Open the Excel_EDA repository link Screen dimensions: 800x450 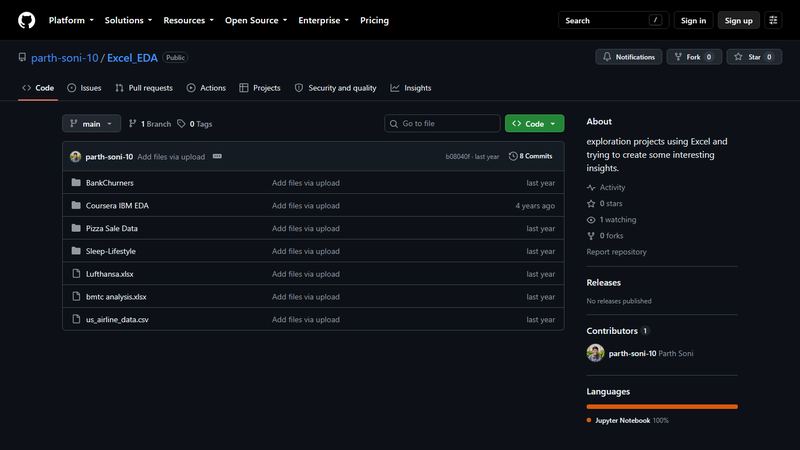(x=132, y=58)
